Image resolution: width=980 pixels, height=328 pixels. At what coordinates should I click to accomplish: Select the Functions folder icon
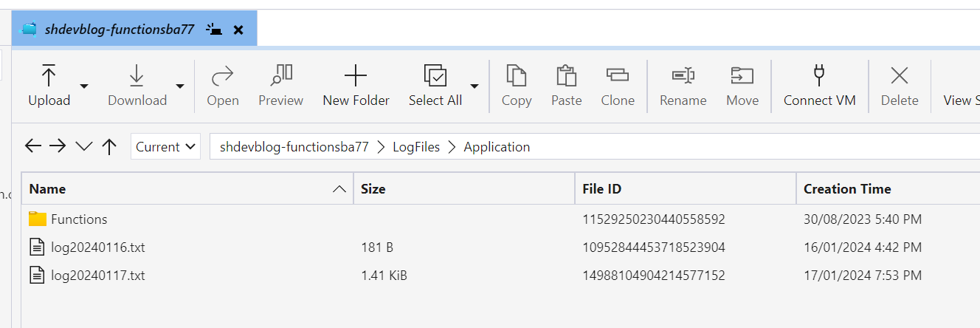tap(38, 219)
